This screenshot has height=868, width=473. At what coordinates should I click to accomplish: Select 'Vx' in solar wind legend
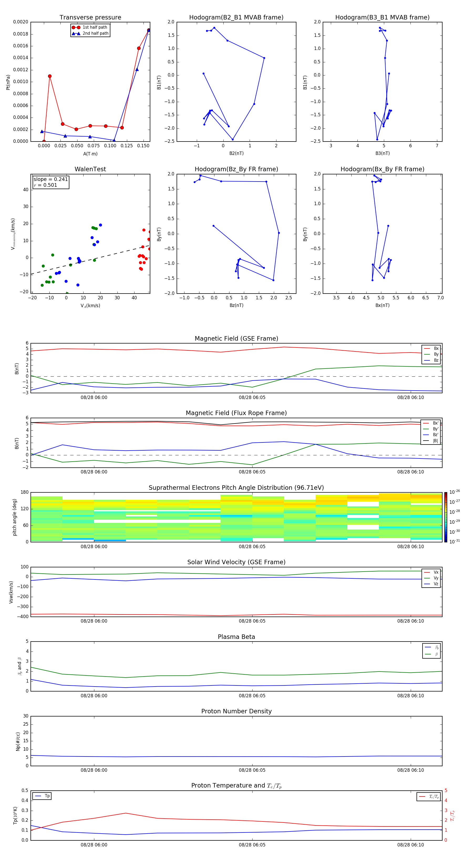point(431,572)
